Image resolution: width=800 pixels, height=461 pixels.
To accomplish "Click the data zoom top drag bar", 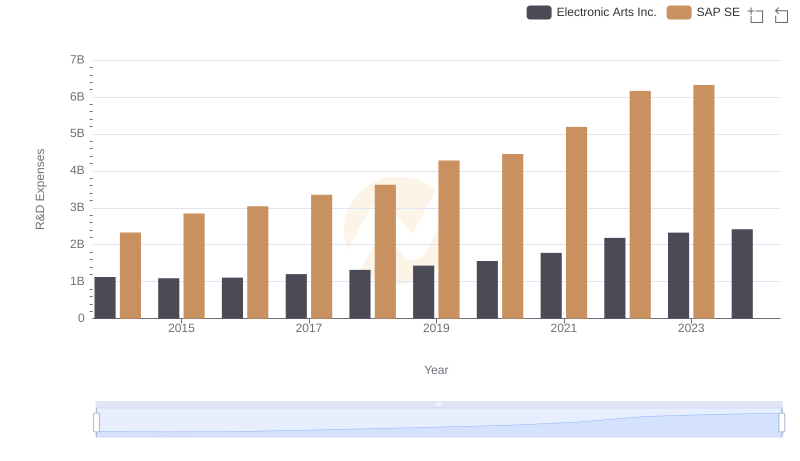I will pos(439,404).
